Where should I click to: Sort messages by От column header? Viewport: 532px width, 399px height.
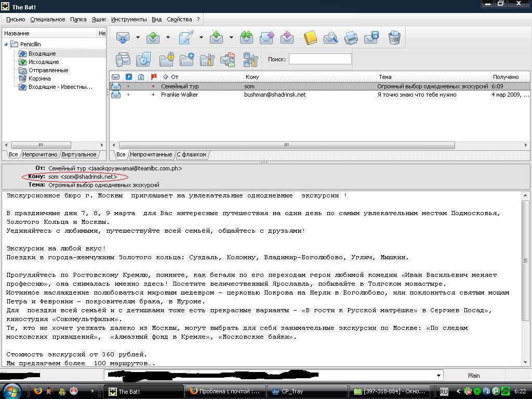pyautogui.click(x=202, y=77)
